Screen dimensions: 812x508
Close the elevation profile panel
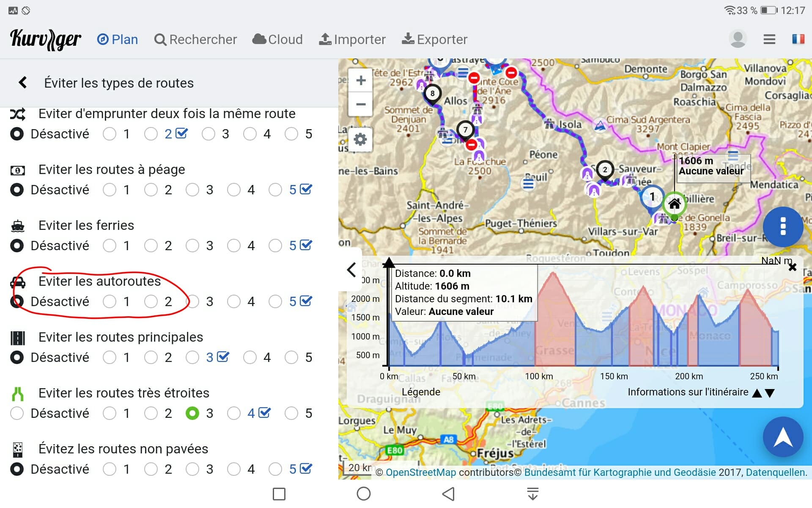pos(793,267)
